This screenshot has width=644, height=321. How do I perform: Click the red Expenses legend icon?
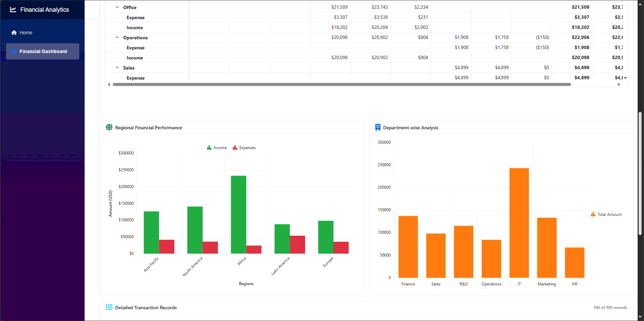tap(235, 147)
